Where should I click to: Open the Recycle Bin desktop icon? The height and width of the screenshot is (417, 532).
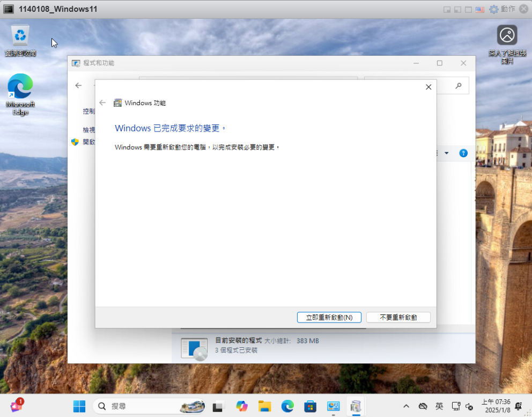coord(20,40)
